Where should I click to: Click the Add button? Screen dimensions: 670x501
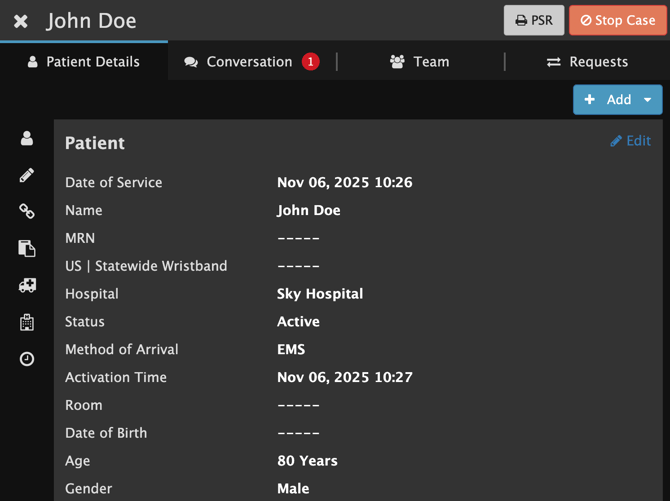coord(608,100)
